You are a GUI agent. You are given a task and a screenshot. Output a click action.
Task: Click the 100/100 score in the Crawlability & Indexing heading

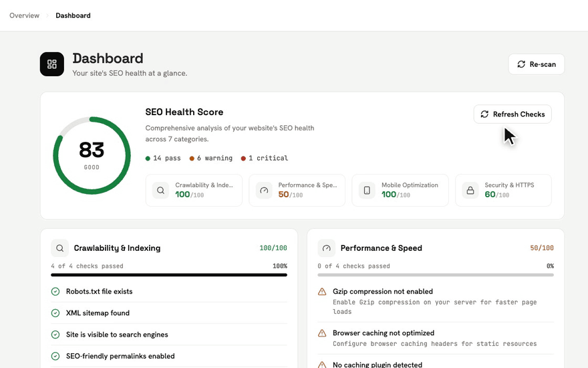click(273, 248)
